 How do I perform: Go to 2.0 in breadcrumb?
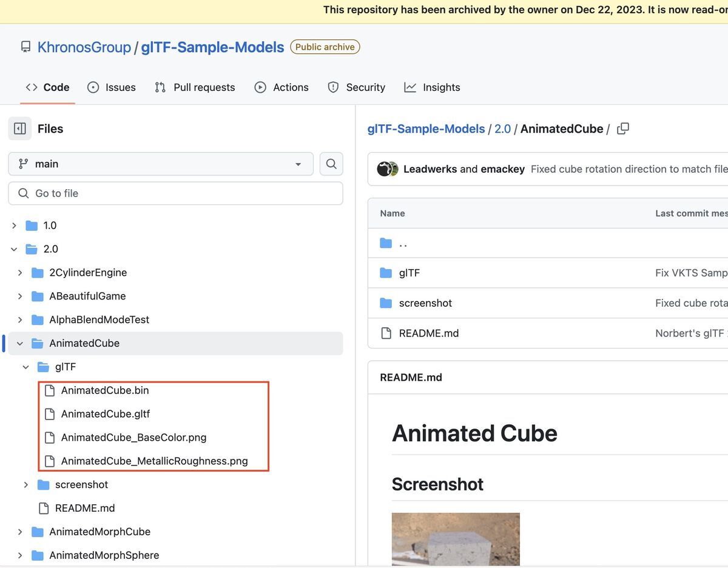(x=503, y=129)
